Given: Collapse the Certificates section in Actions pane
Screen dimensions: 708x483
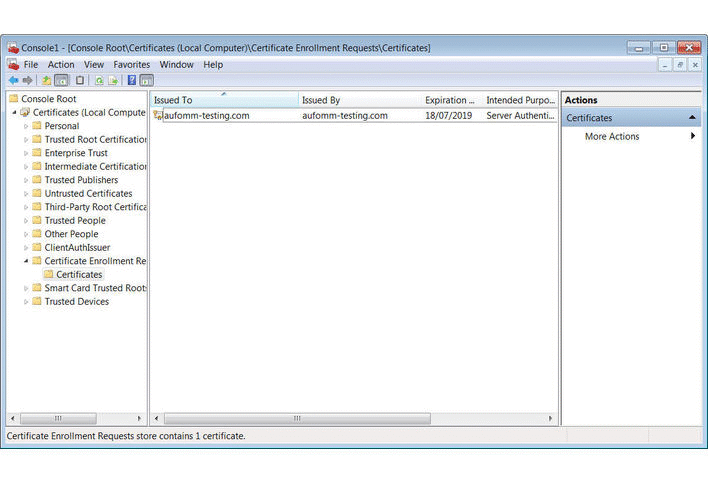Looking at the screenshot, I should 693,118.
